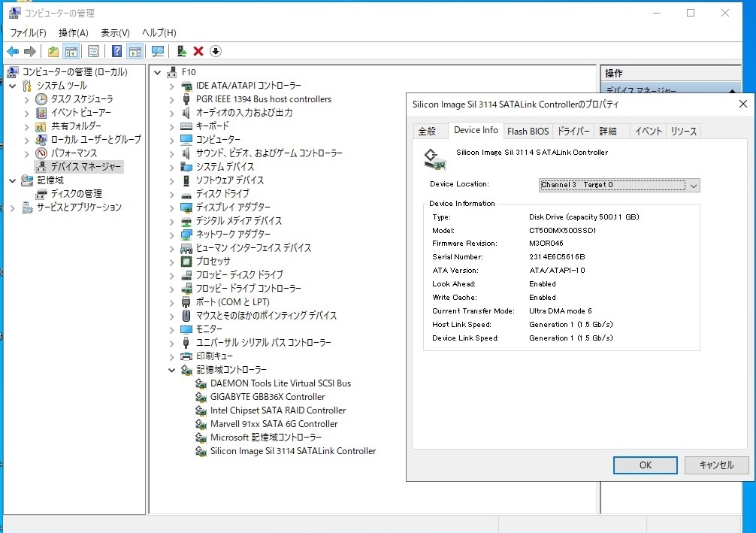Select Intel Chipset SATA RAID Controller
Viewport: 756px width, 533px height.
click(x=278, y=410)
